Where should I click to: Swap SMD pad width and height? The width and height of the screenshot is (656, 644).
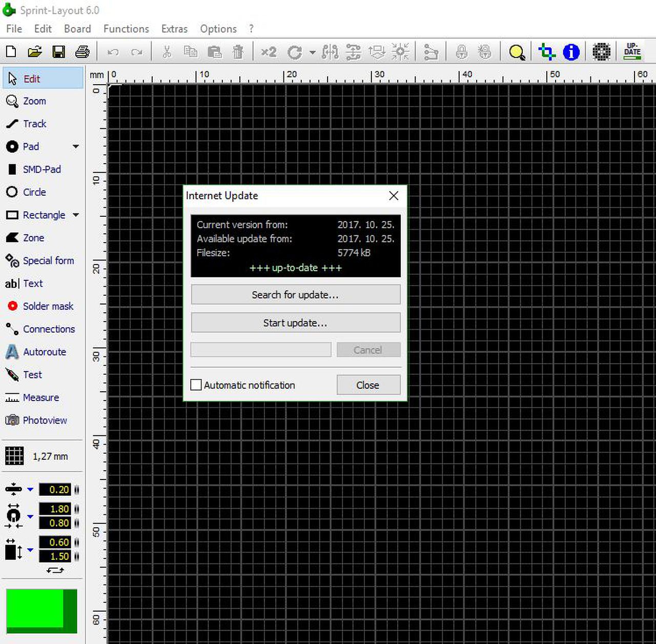click(x=55, y=570)
